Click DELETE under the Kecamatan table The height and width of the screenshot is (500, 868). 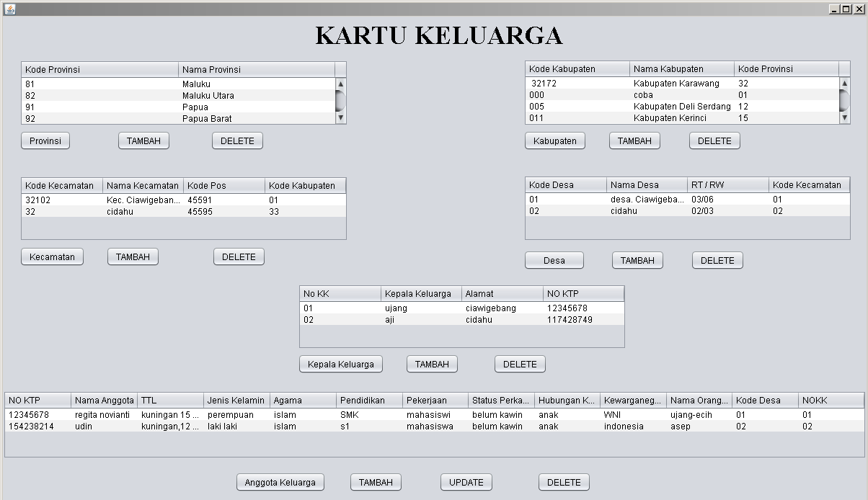239,256
